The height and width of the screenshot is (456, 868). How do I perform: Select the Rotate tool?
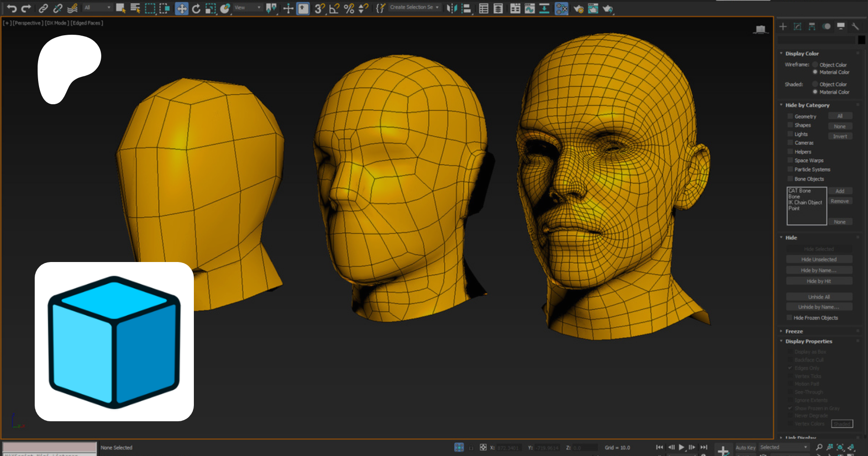[x=196, y=8]
